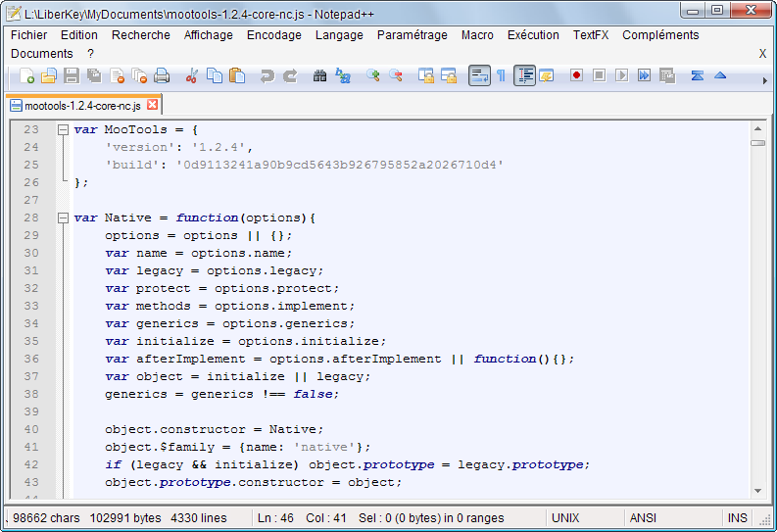Close the current document via toolbar icon
Viewport: 777px width, 532px height.
(117, 75)
